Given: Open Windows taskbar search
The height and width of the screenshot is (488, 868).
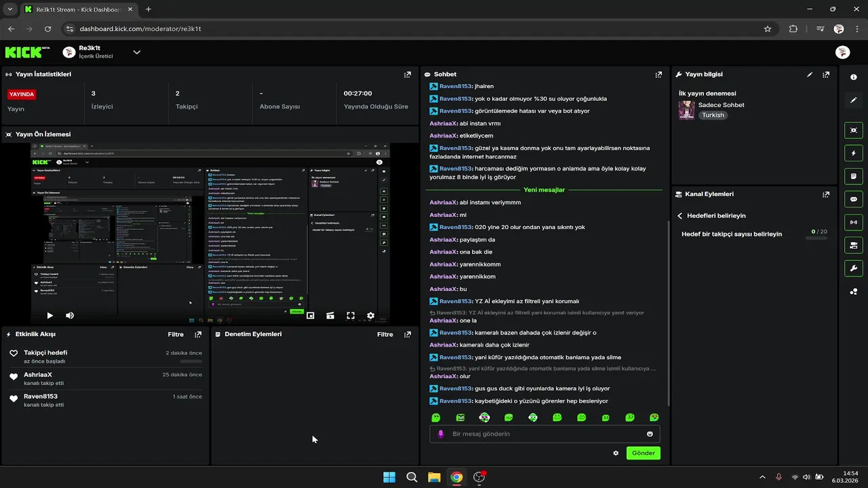Looking at the screenshot, I should [412, 477].
